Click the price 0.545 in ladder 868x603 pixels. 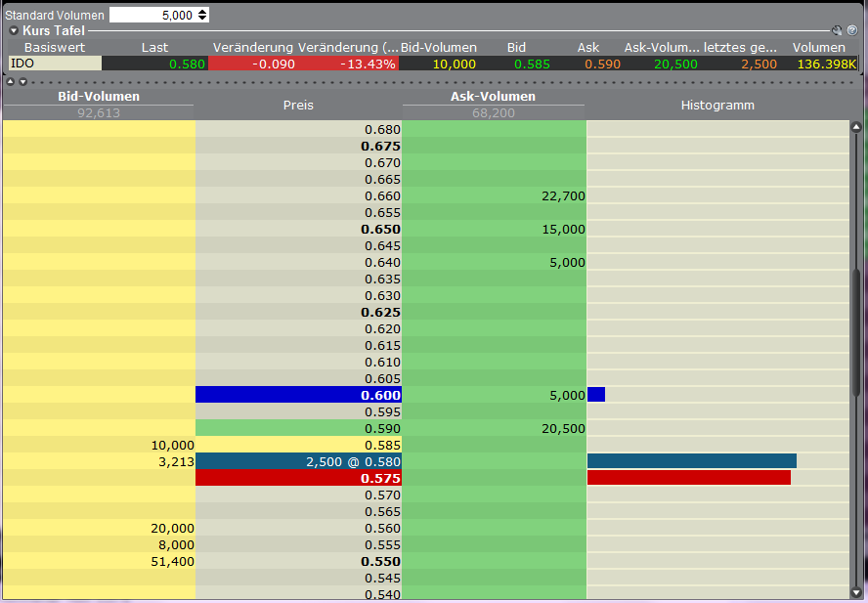click(382, 579)
